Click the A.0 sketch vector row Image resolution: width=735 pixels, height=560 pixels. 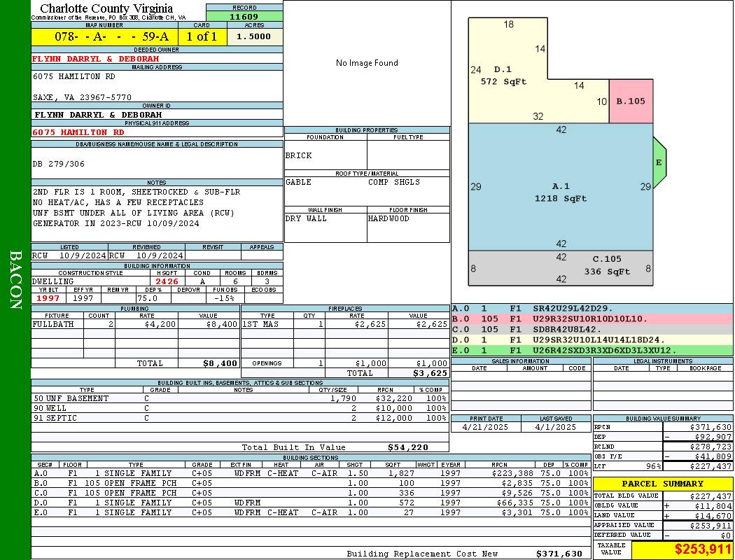click(x=592, y=309)
